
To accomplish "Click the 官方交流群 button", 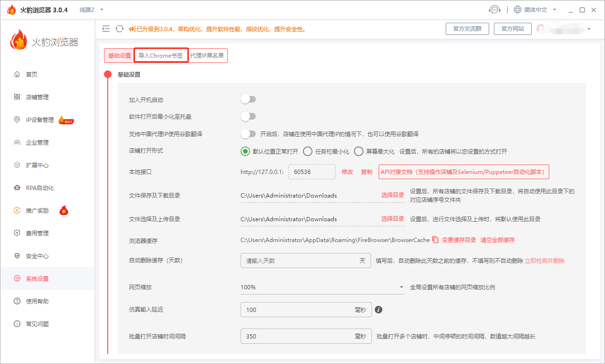I will pyautogui.click(x=467, y=29).
